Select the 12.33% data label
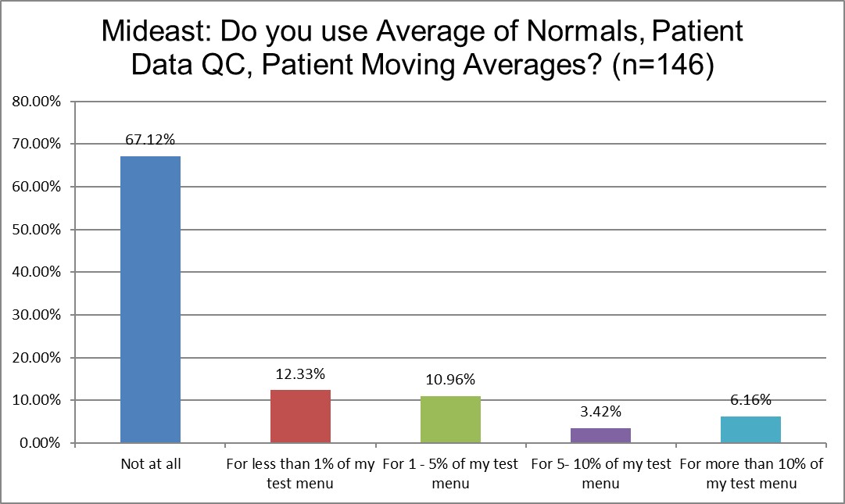The height and width of the screenshot is (504, 845). point(301,374)
